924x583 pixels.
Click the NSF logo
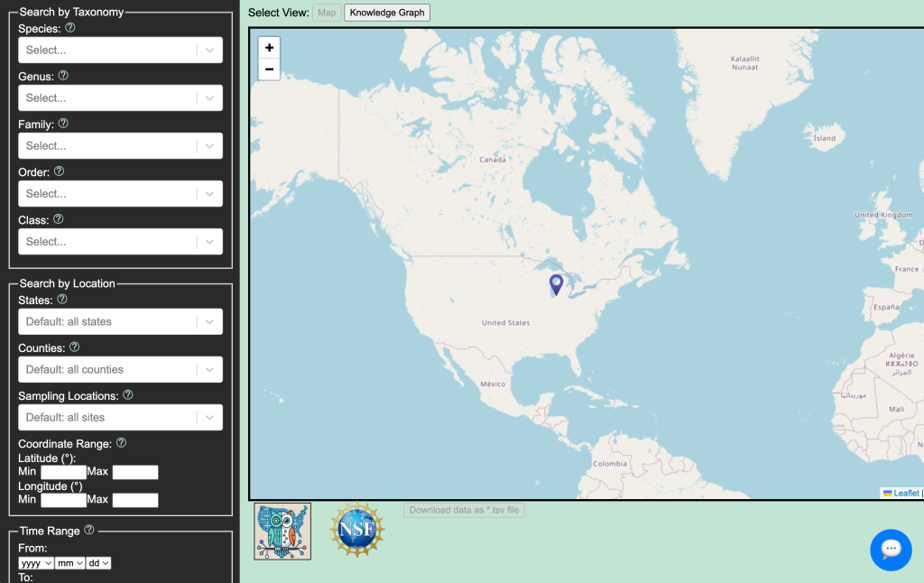(x=357, y=530)
